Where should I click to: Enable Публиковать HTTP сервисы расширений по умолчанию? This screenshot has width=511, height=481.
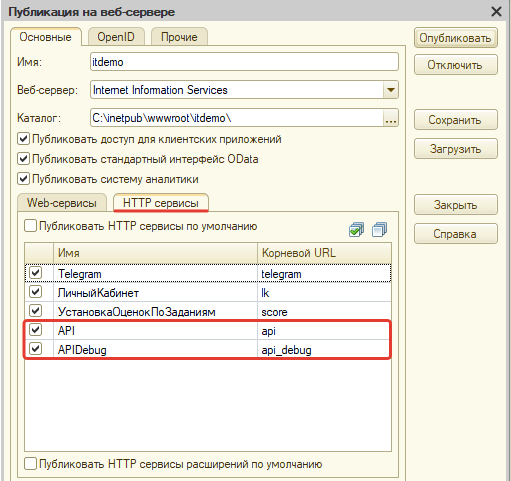(30, 464)
